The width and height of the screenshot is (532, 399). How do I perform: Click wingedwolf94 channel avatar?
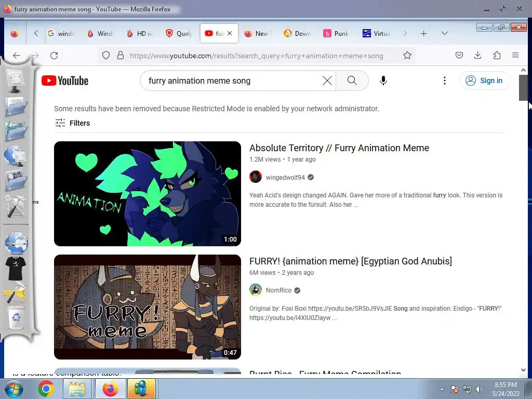click(x=256, y=177)
